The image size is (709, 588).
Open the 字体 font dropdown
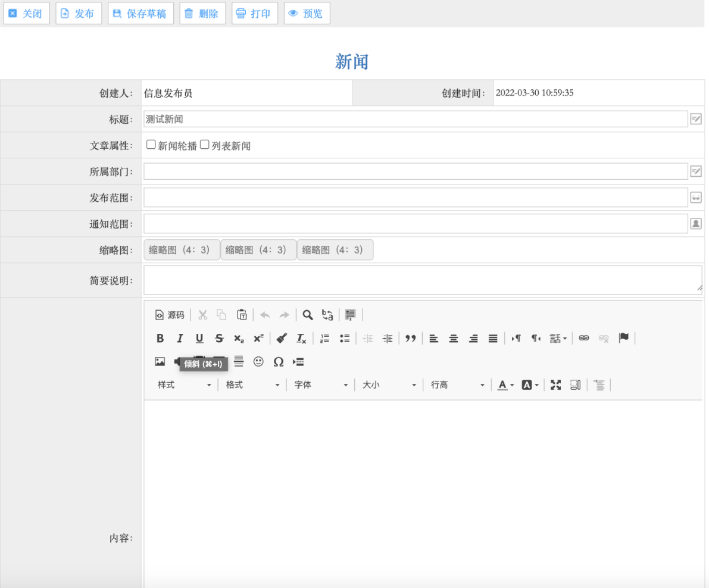pyautogui.click(x=320, y=385)
